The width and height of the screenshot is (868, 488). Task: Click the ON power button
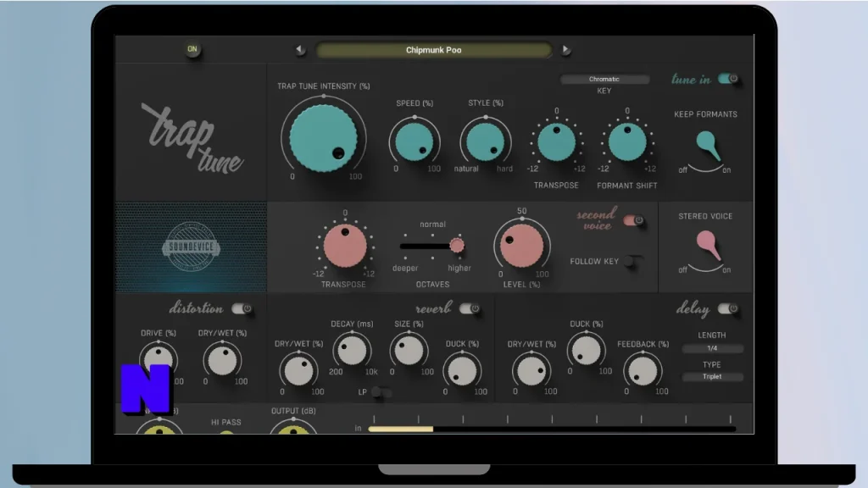(192, 49)
